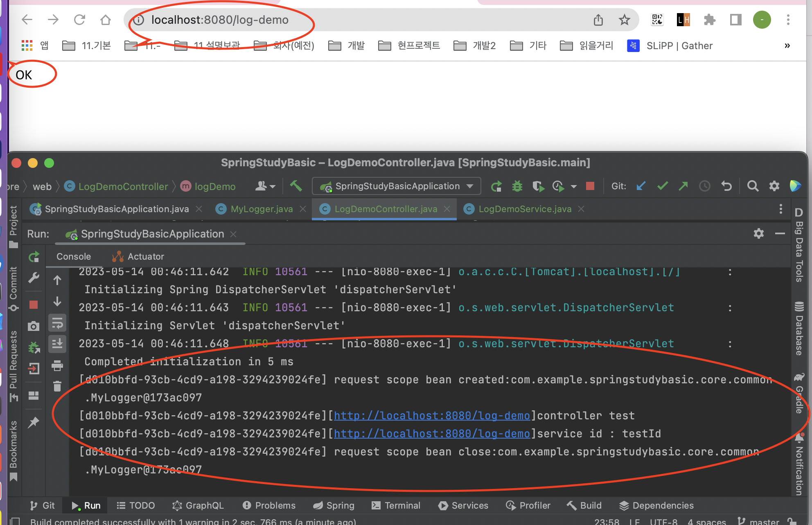Viewport: 812px width, 525px height.
Task: Click Git update project arrow icon
Action: pos(641,186)
